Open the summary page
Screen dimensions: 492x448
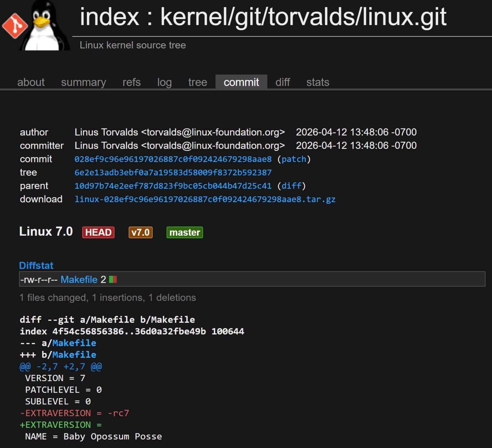point(83,82)
